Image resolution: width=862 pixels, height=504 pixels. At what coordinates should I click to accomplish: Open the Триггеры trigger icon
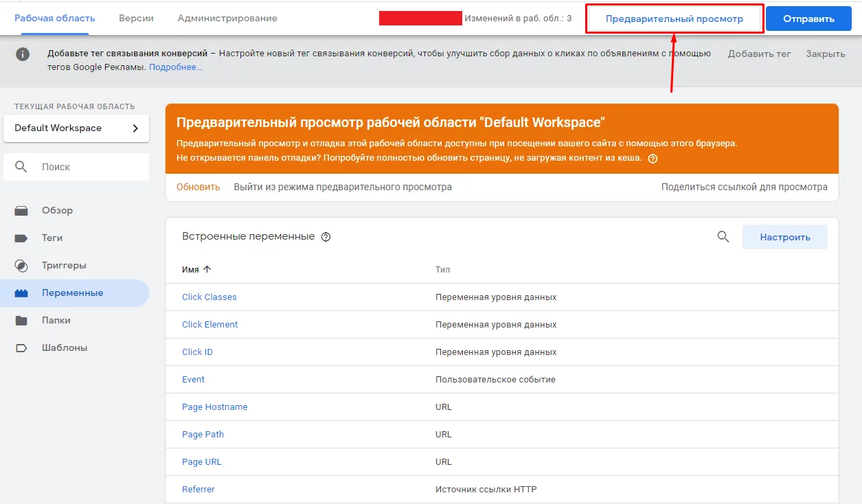(x=21, y=266)
